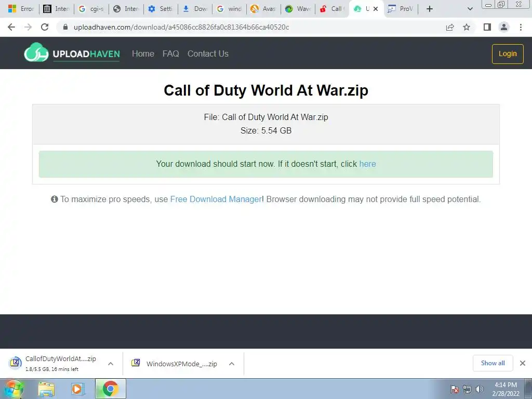Close the downloads shelf
Image resolution: width=532 pixels, height=399 pixels.
(523, 363)
